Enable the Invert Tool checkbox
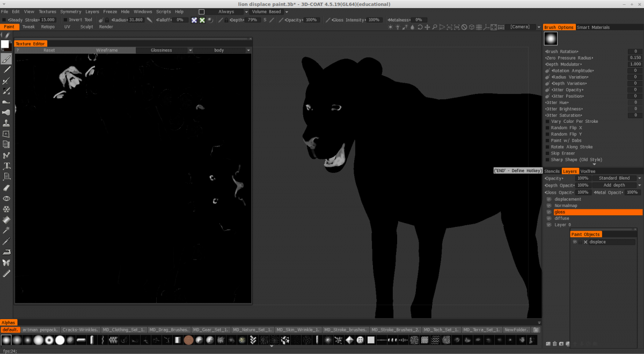 click(65, 20)
